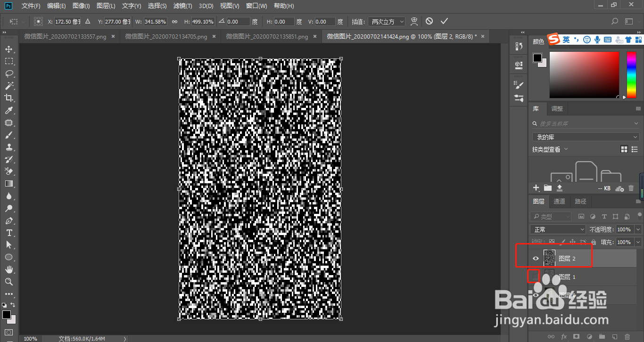Switch to the 通道 tab
Image resolution: width=644 pixels, height=342 pixels.
click(x=559, y=202)
